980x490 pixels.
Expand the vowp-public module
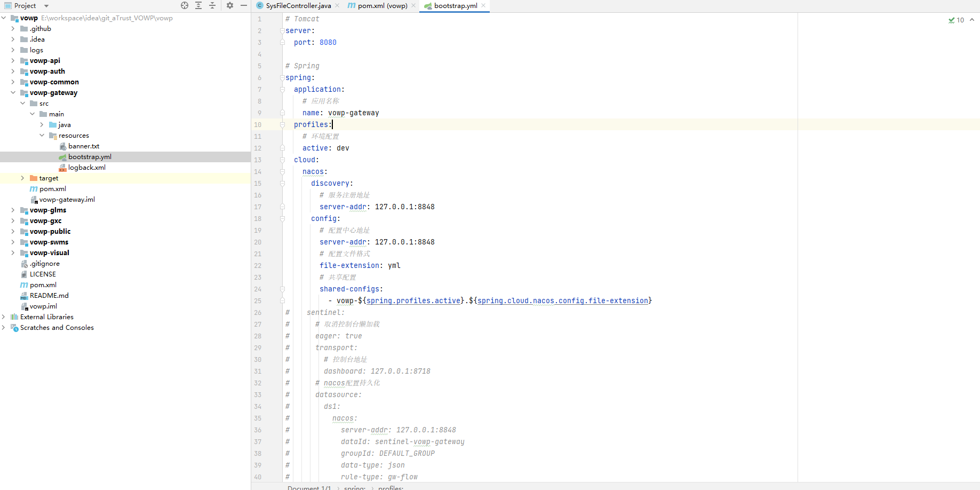coord(13,231)
